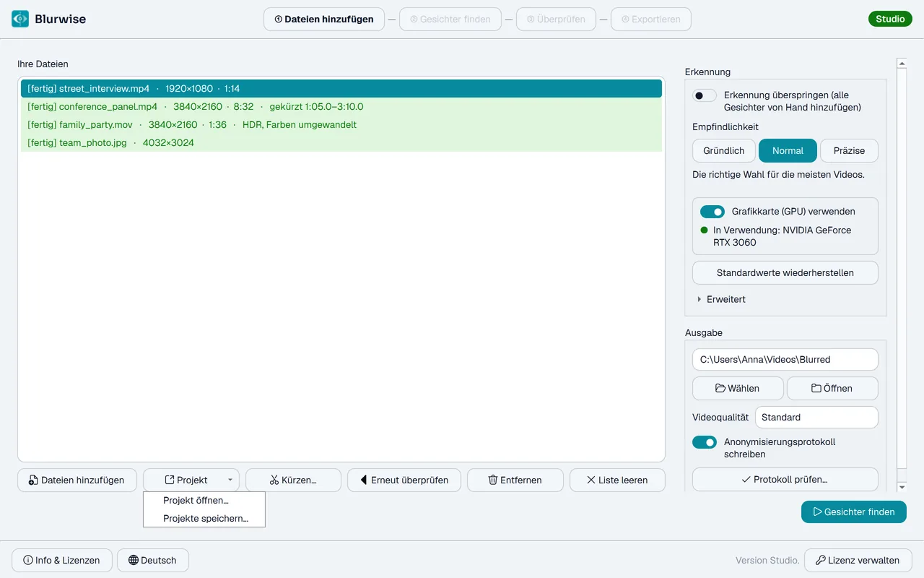Click the Projekt dropdown arrow

[230, 480]
